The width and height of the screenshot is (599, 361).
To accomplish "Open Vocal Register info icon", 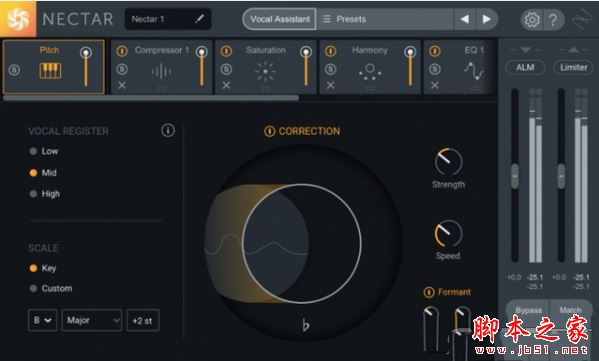I will click(168, 130).
